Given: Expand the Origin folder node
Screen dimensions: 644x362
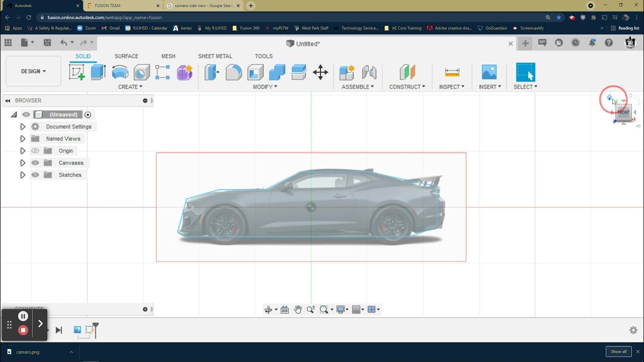Looking at the screenshot, I should pos(23,151).
